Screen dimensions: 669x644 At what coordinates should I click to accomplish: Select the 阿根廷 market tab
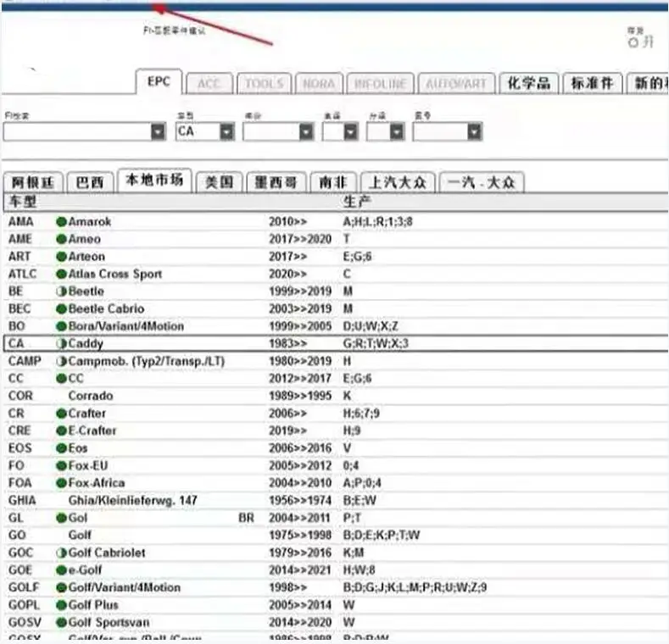coord(33,182)
